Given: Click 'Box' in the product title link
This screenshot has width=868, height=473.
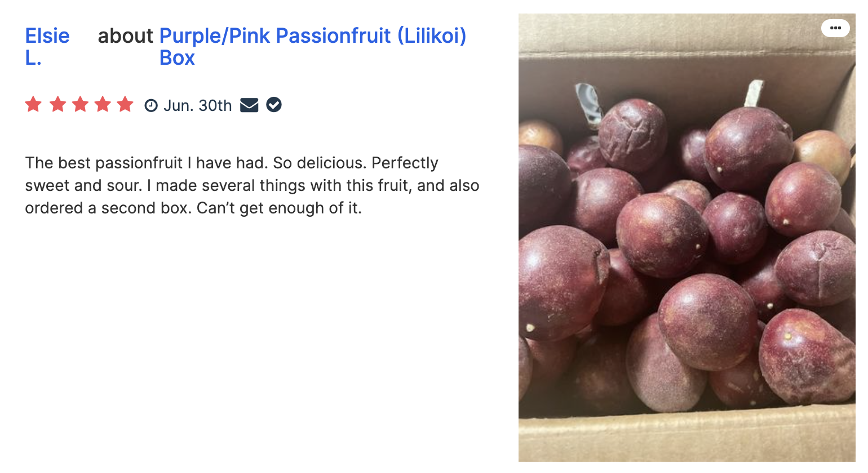Looking at the screenshot, I should pyautogui.click(x=177, y=58).
